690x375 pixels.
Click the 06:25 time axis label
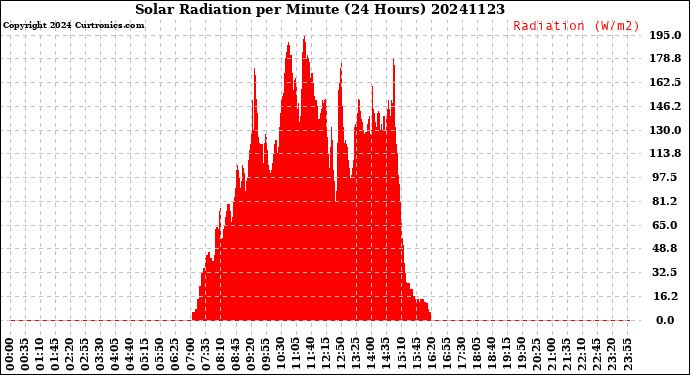(175, 355)
